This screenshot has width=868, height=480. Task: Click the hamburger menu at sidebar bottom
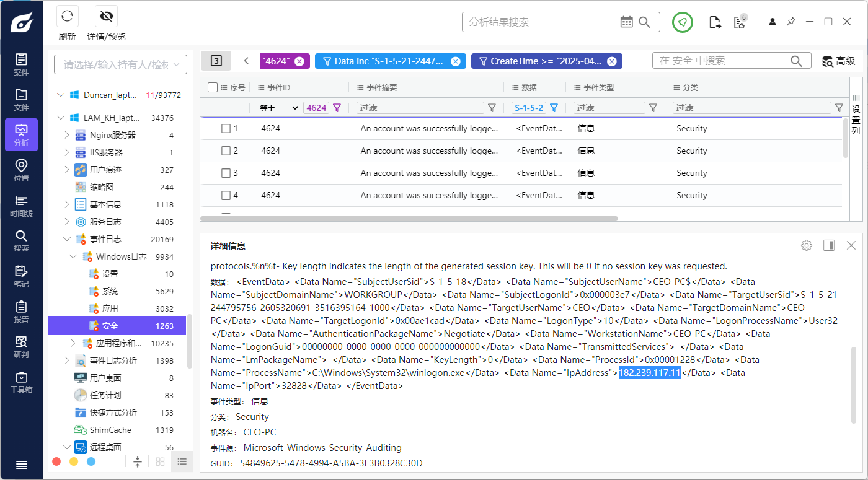coord(21,465)
